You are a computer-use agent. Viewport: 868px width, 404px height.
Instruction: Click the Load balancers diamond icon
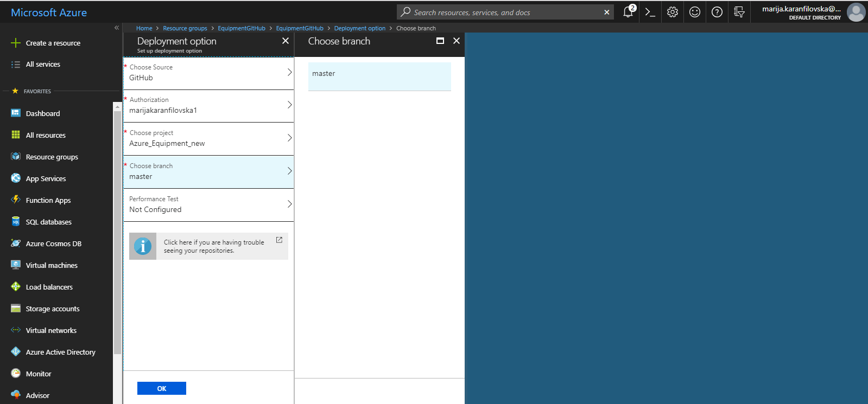point(16,286)
